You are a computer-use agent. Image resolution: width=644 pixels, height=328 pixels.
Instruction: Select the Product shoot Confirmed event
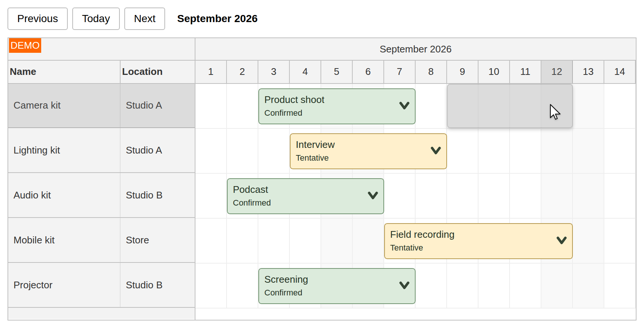point(337,106)
